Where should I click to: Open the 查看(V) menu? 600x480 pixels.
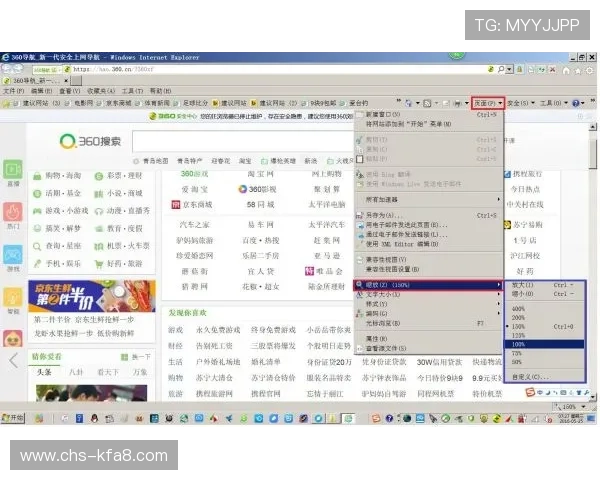click(70, 91)
